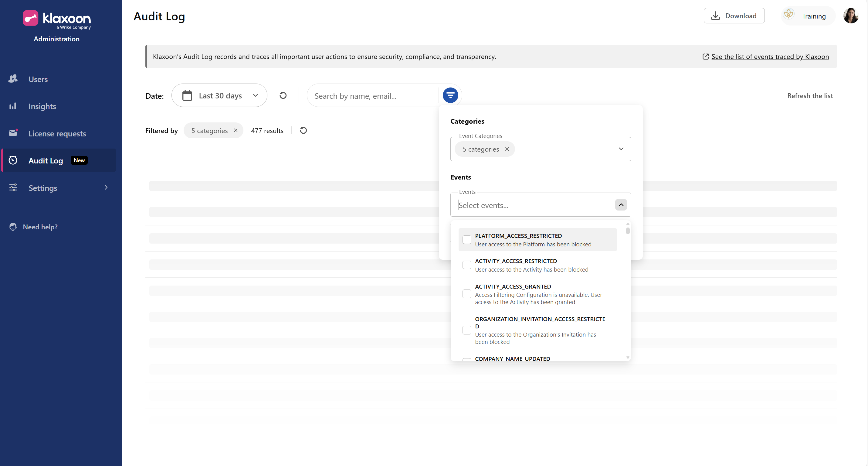Open user profile avatar
The image size is (868, 466).
coord(850,16)
